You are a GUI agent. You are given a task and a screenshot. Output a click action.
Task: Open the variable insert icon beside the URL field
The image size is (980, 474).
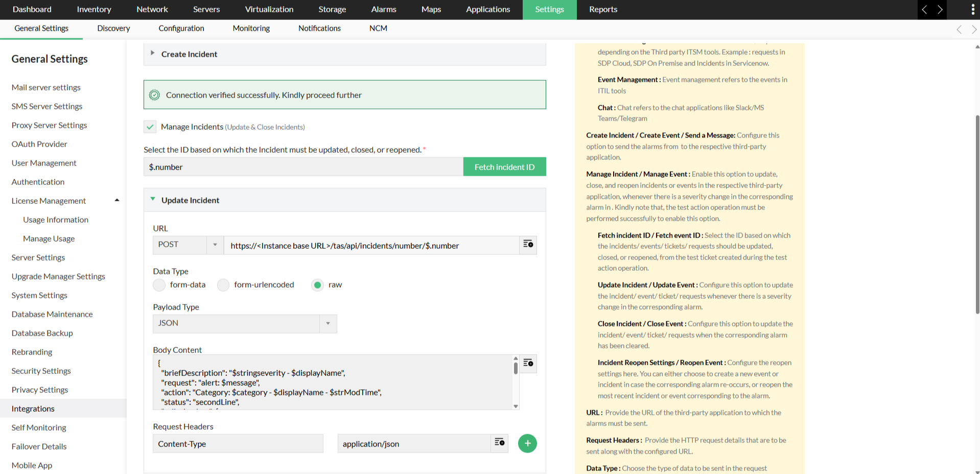pos(527,245)
